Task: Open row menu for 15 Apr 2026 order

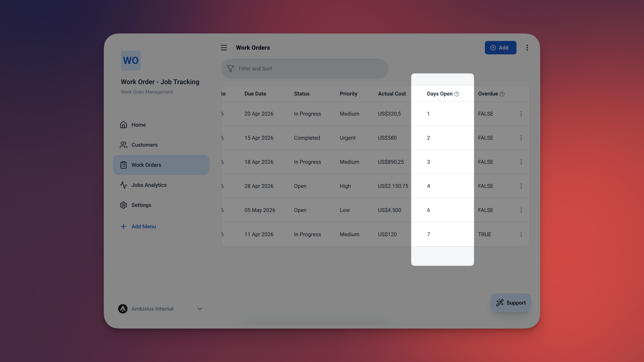Action: pos(521,138)
